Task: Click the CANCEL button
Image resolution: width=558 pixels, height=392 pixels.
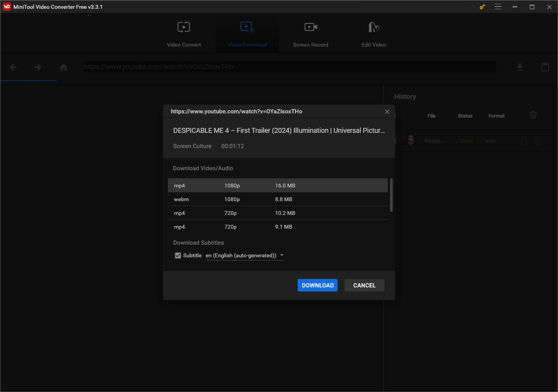Action: point(364,285)
